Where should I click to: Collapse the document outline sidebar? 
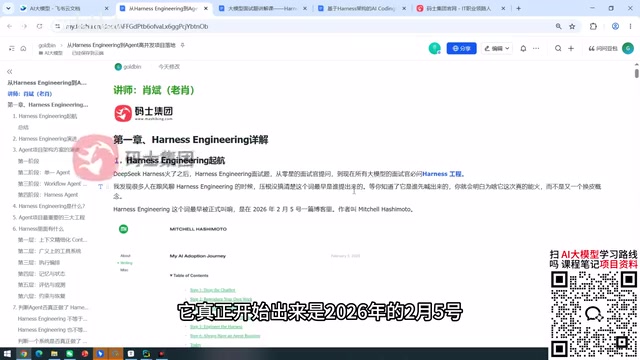coord(9,71)
